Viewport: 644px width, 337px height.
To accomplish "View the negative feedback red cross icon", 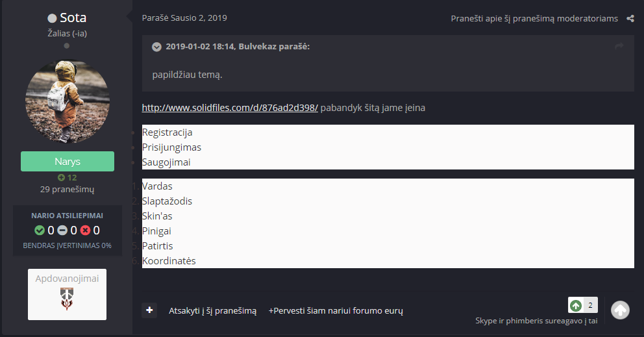I will pyautogui.click(x=85, y=231).
